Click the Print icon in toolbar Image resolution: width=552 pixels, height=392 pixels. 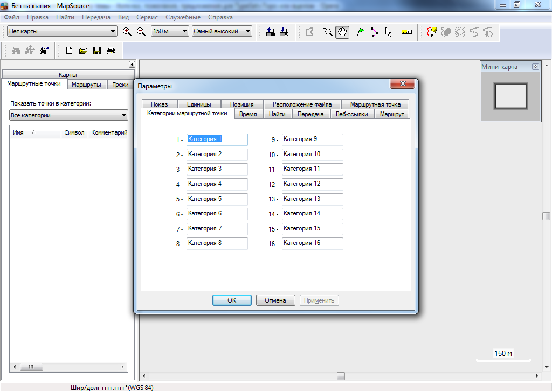click(x=111, y=51)
